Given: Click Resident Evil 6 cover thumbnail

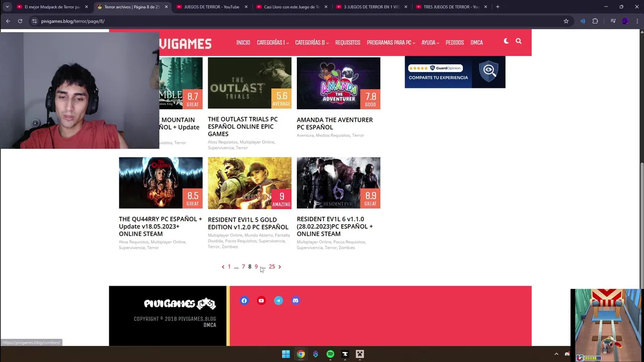Looking at the screenshot, I should 339,183.
